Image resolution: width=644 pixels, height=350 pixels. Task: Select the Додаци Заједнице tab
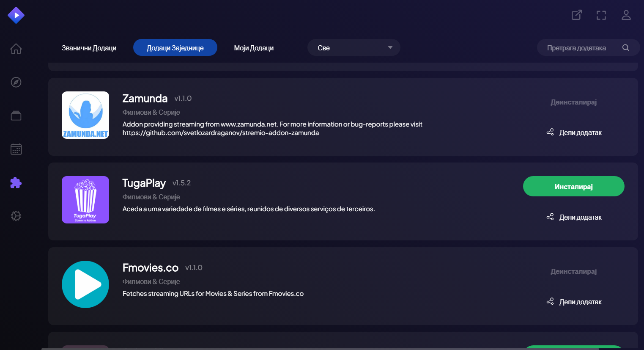pyautogui.click(x=175, y=48)
